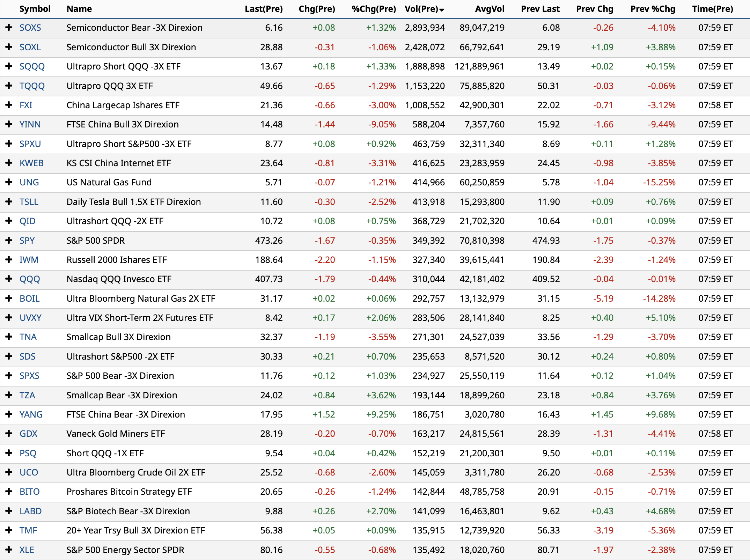Sort by the AvgVol column header
This screenshot has height=560, width=750.
pos(490,9)
